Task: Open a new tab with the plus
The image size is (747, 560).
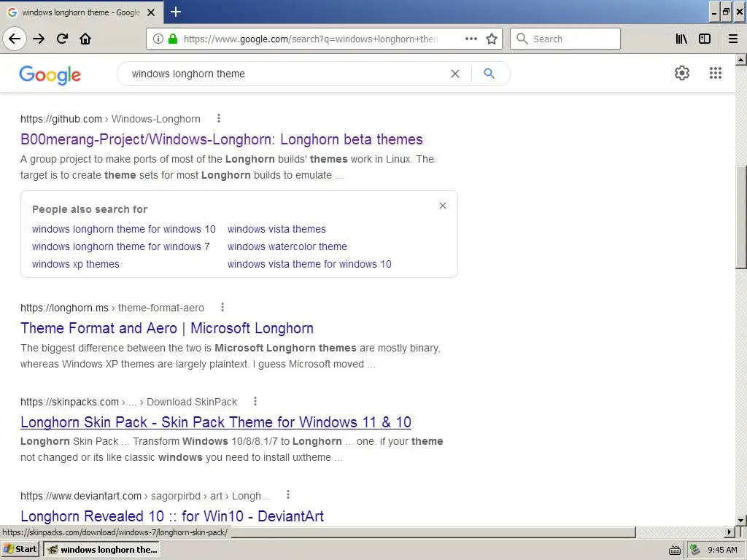Action: tap(176, 12)
